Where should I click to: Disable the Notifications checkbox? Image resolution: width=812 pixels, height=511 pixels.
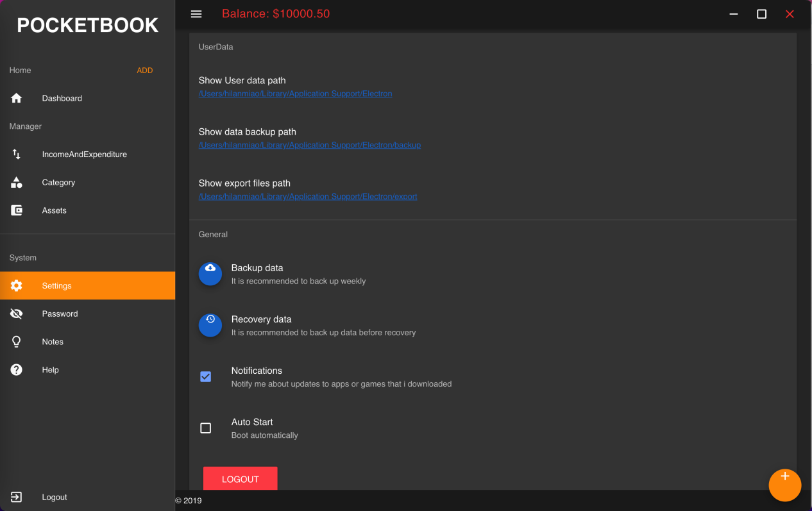click(206, 377)
